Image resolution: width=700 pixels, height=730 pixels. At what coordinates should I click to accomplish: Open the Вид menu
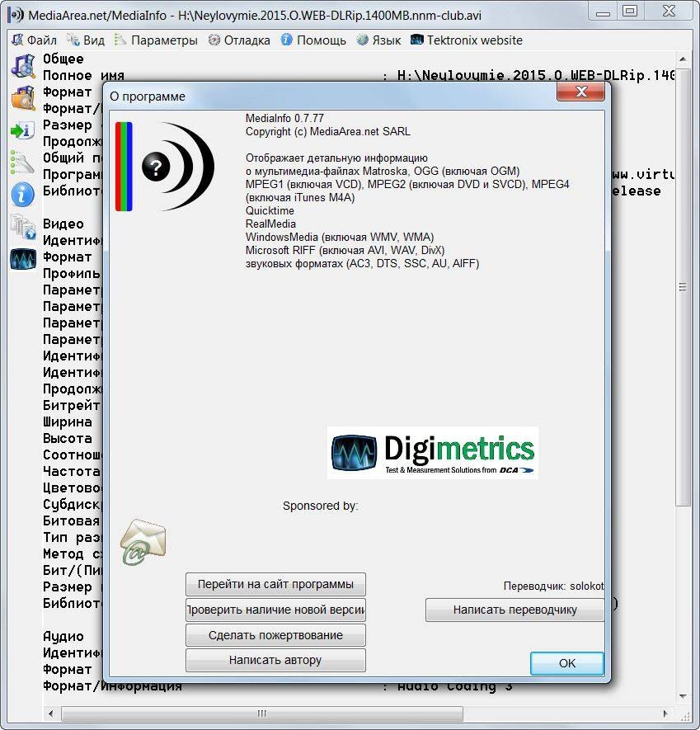point(86,40)
